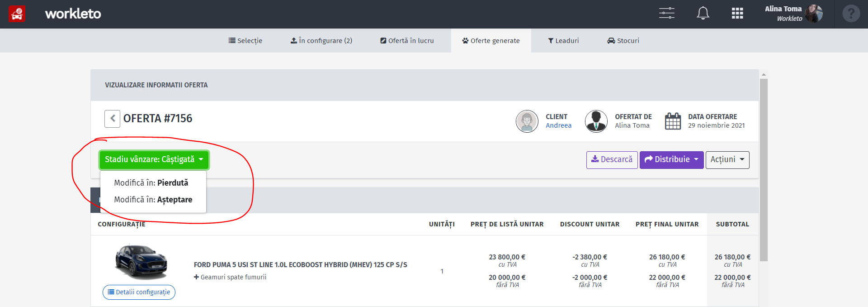Open the apps grid icon

737,14
